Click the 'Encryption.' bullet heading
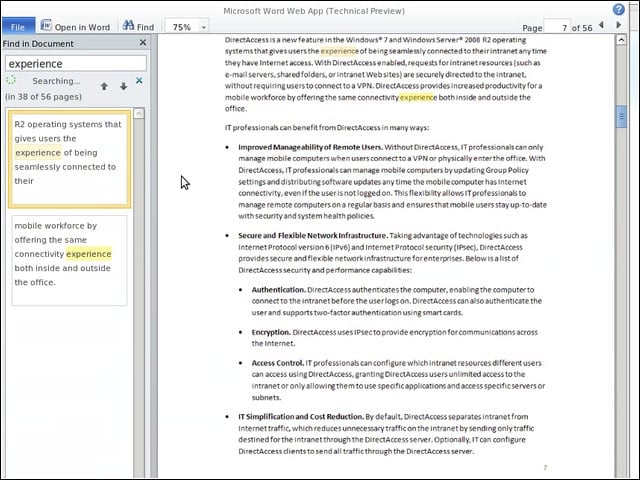Viewport: 640px width, 480px height. (271, 332)
